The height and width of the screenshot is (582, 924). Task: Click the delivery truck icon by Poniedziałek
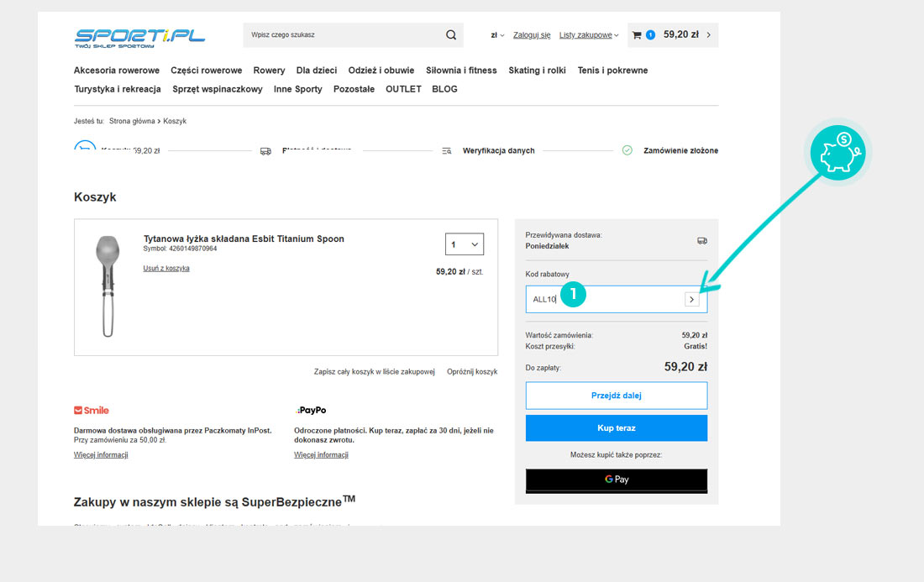click(701, 240)
